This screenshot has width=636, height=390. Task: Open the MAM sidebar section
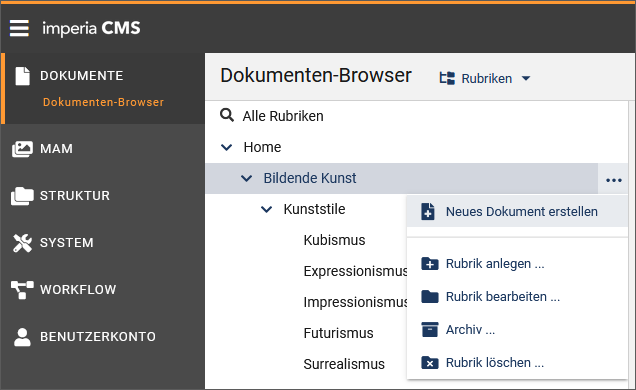[x=56, y=149]
